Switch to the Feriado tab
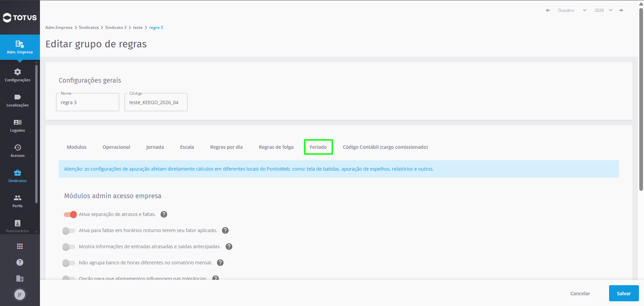 (x=318, y=147)
